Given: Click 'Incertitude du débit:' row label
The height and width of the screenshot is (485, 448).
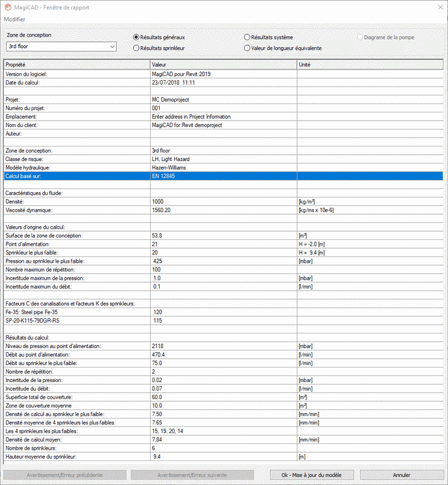Looking at the screenshot, I should coord(28,389).
